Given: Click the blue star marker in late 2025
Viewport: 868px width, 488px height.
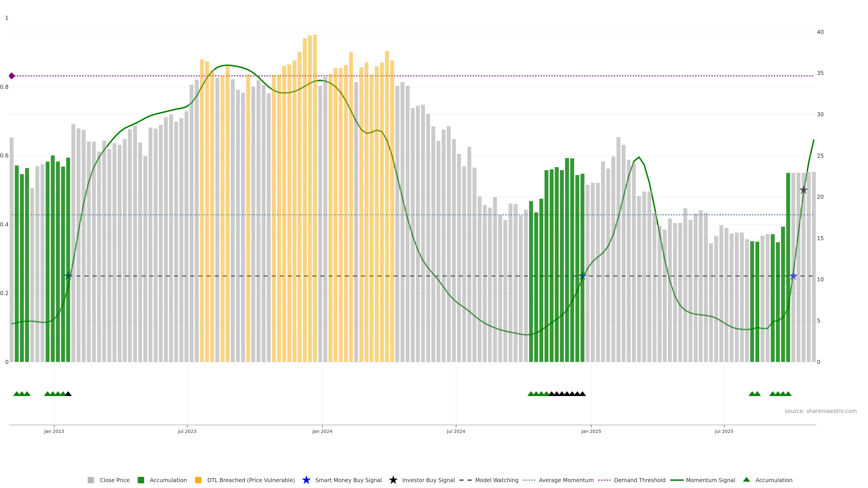Looking at the screenshot, I should click(793, 276).
